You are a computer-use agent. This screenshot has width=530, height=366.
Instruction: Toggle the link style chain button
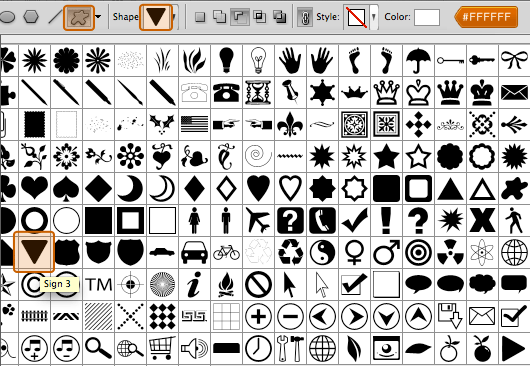pos(305,17)
